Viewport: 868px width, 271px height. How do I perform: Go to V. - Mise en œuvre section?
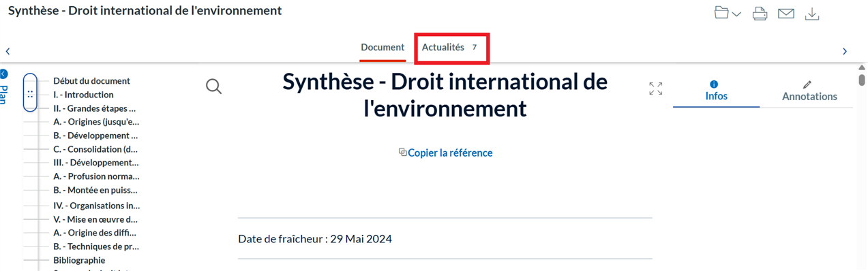coord(95,220)
